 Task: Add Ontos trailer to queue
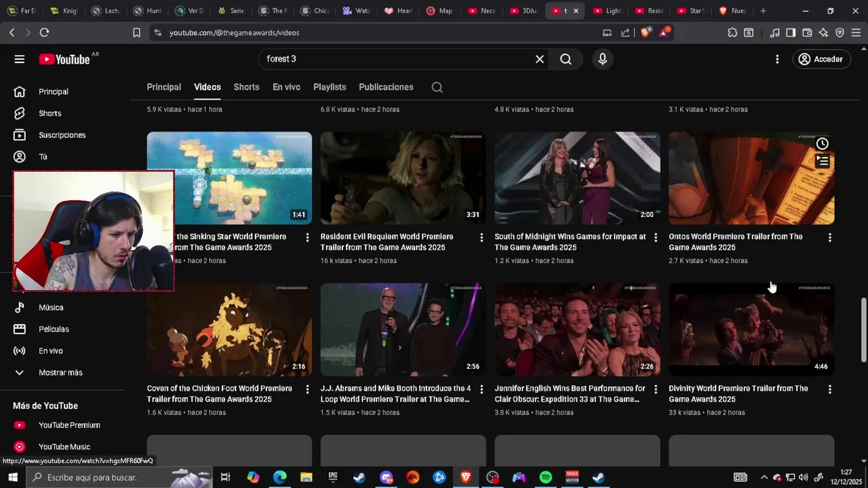point(822,161)
